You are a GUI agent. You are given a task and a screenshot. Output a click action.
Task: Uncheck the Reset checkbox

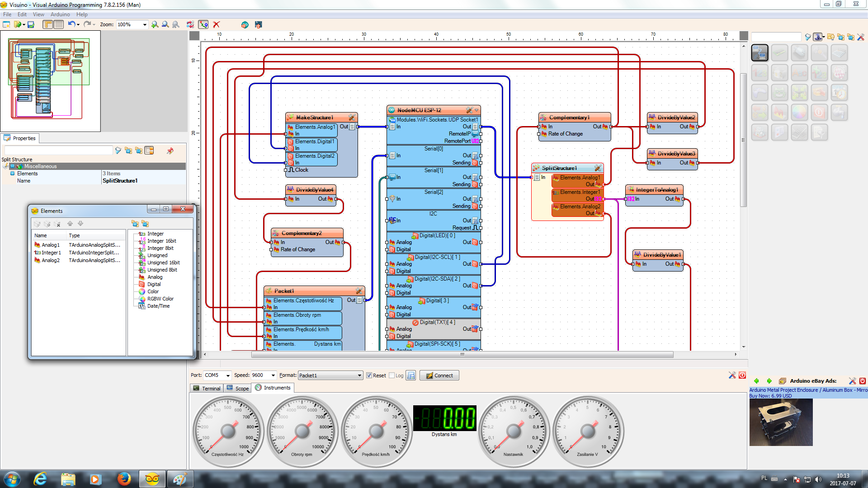369,375
